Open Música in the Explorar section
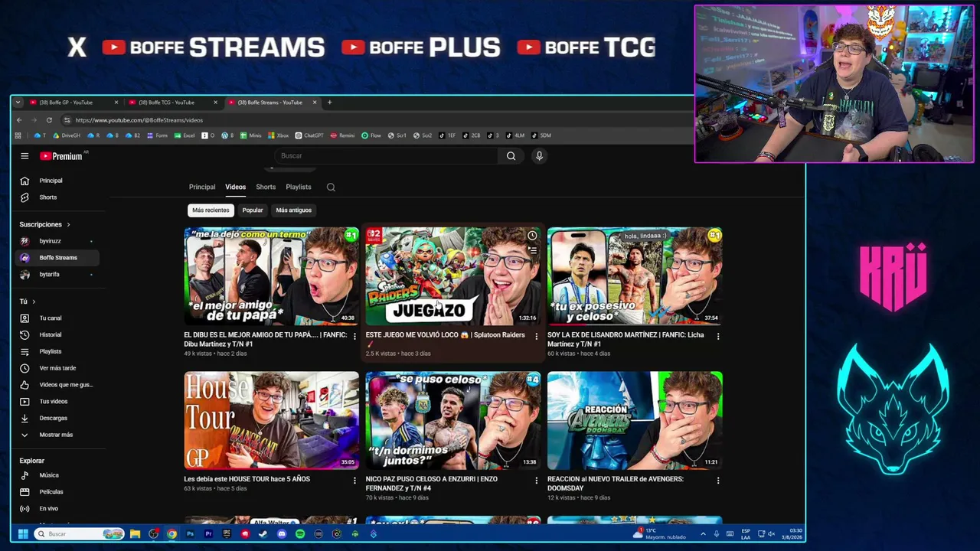Screen dimensions: 980x551 [57, 475]
